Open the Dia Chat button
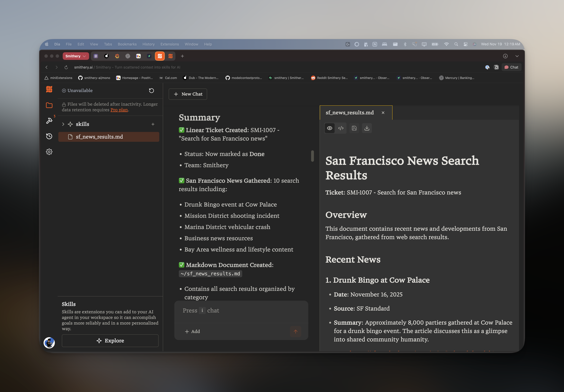Viewport: 564px width, 392px height. pyautogui.click(x=511, y=67)
